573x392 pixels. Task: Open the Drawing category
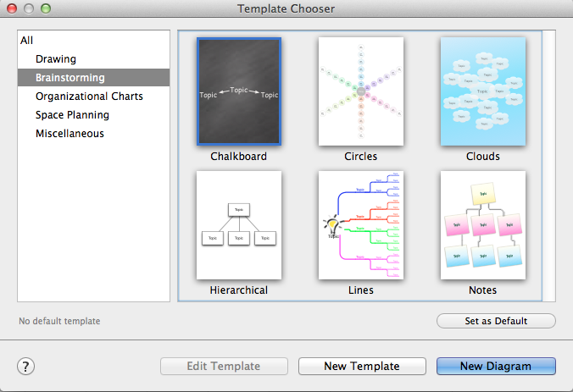coord(56,59)
